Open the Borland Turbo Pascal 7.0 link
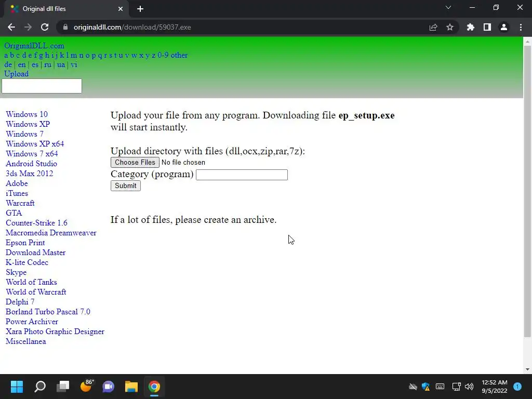 coord(48,312)
